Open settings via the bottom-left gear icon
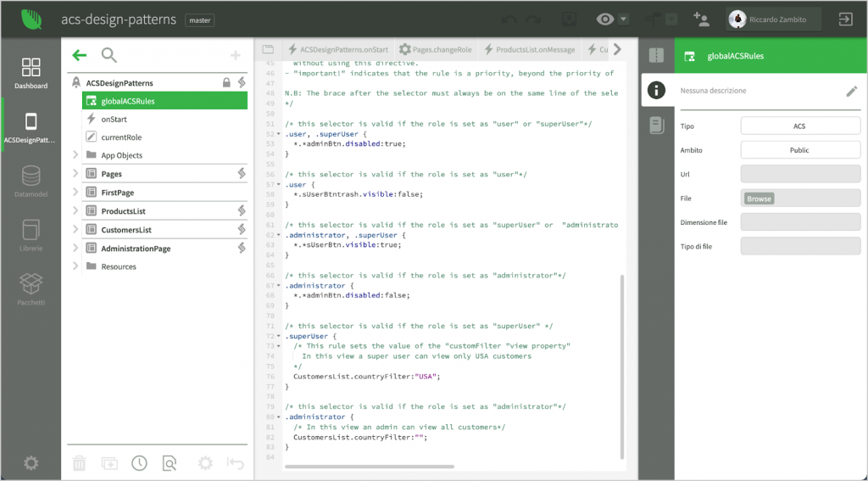The height and width of the screenshot is (481, 868). point(31,462)
